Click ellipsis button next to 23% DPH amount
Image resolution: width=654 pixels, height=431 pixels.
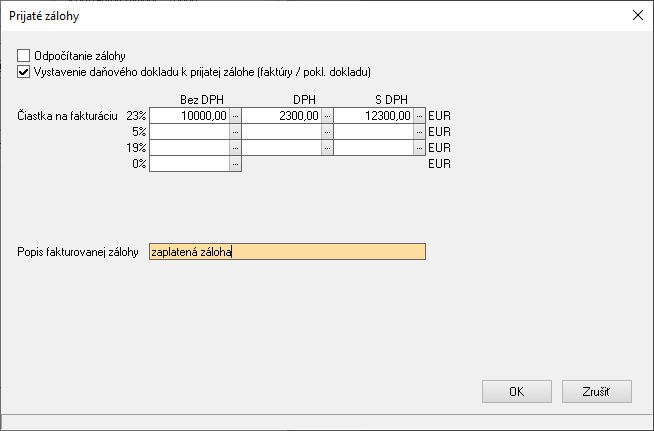coord(327,116)
